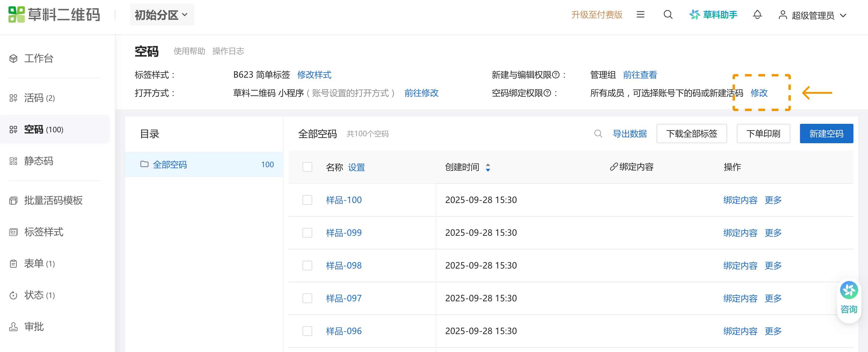Image resolution: width=868 pixels, height=352 pixels.
Task: Click the search icon beside 导出数据
Action: click(x=598, y=134)
